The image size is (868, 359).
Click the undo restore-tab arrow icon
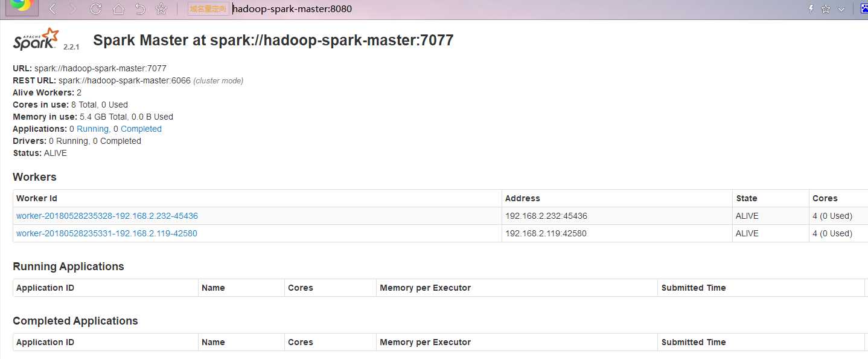(139, 8)
